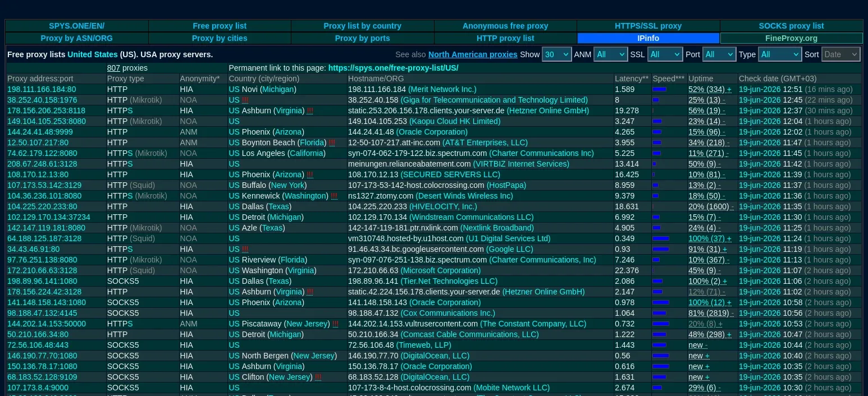Open Anonymous free proxy tab
Image resolution: width=868 pixels, height=396 pixels.
505,26
